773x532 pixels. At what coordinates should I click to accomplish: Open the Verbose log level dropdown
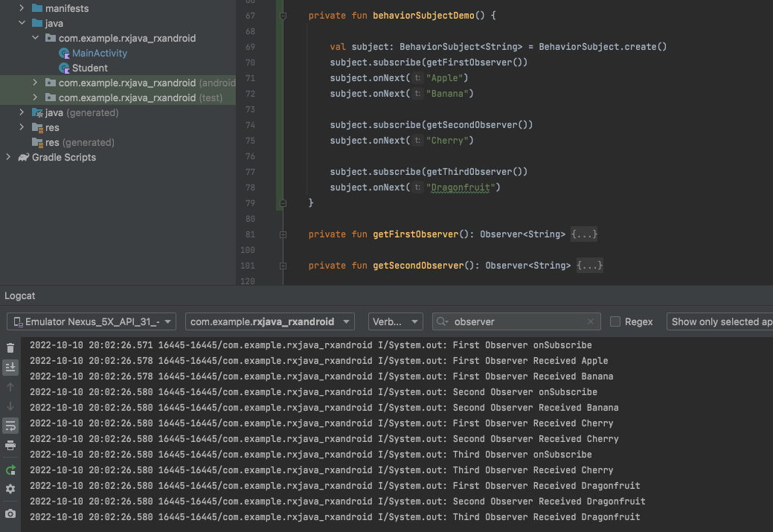tap(395, 321)
